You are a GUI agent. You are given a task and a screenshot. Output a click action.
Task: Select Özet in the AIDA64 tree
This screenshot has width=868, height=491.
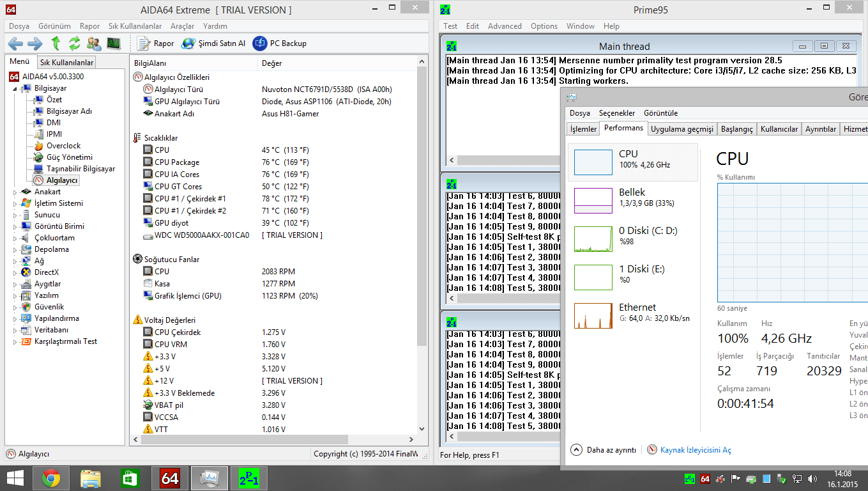tap(54, 100)
